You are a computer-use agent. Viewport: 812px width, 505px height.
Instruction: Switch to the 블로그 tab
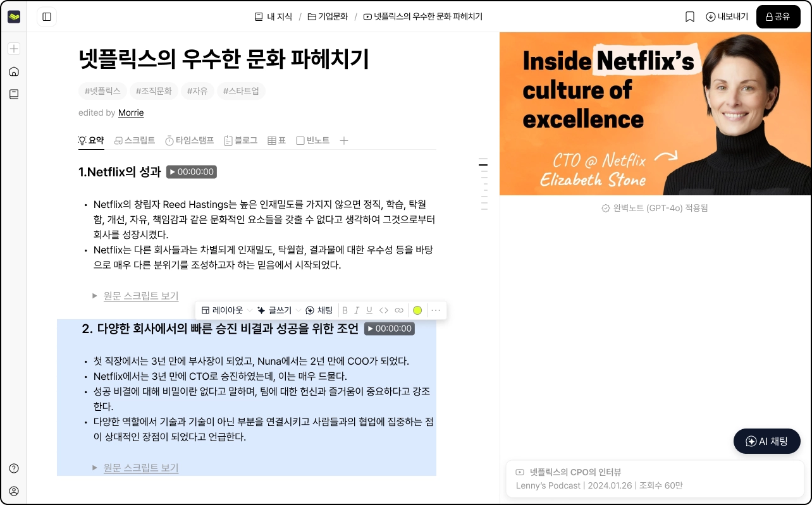(x=241, y=140)
